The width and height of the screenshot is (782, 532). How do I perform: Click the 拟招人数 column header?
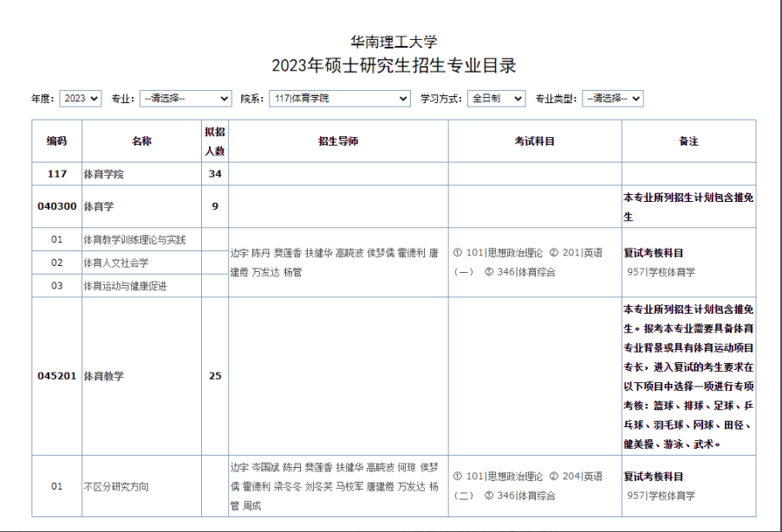[215, 141]
